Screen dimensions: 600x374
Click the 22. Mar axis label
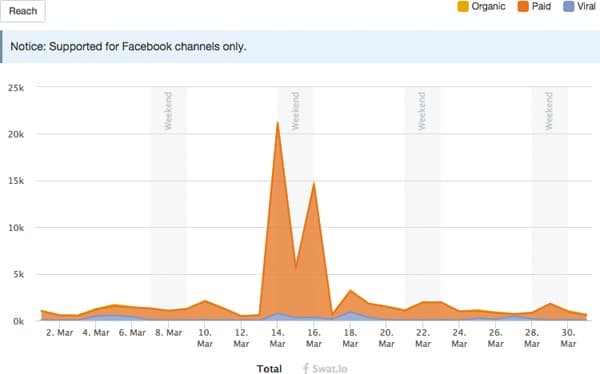(423, 338)
